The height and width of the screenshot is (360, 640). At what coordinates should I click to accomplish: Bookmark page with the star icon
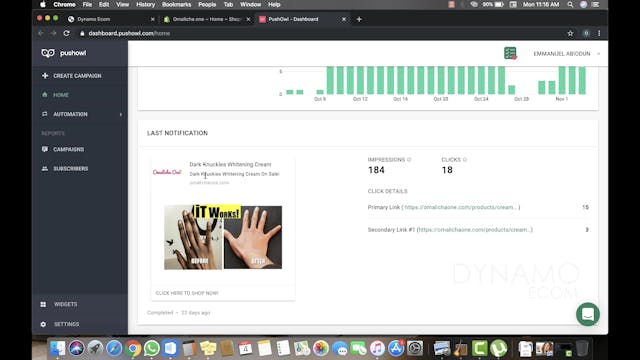click(570, 33)
